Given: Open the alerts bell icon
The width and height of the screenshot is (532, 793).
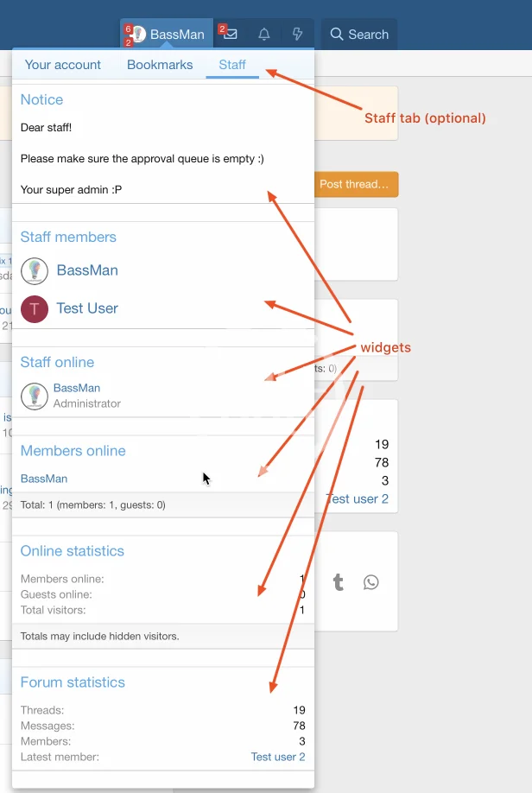Looking at the screenshot, I should coord(264,34).
